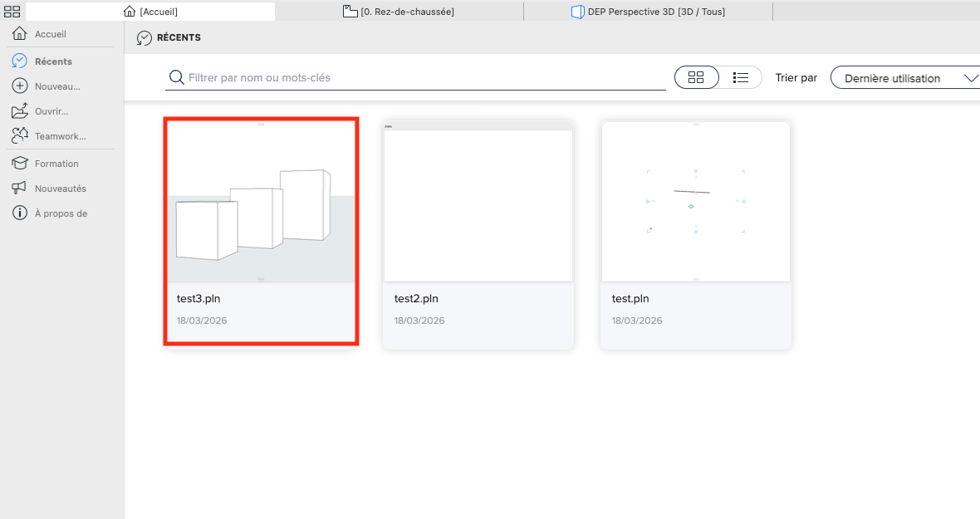Open test2.pln project thumbnail
Viewport: 980px width, 519px height.
click(x=478, y=201)
